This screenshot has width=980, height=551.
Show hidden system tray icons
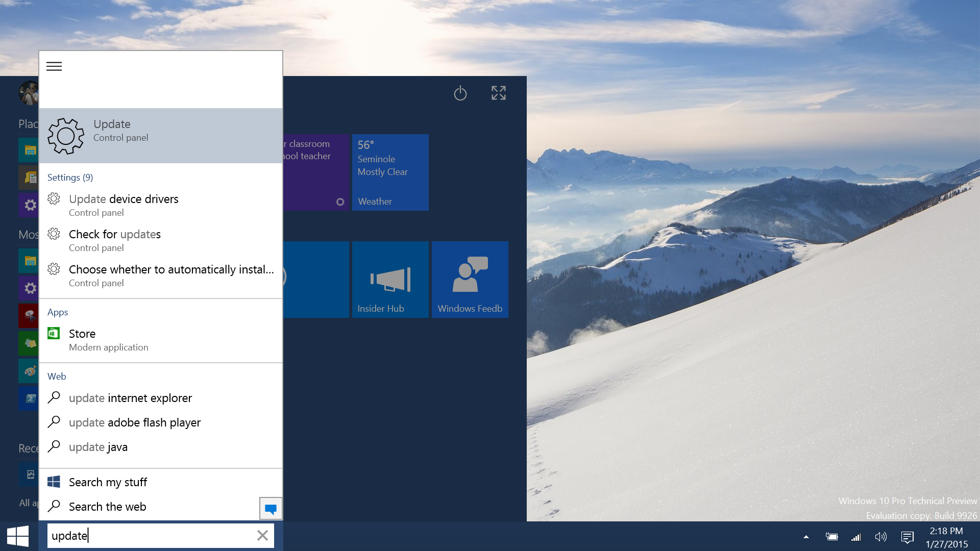[806, 537]
